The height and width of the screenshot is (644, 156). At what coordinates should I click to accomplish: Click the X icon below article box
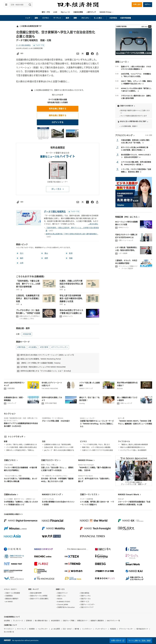[87, 202]
